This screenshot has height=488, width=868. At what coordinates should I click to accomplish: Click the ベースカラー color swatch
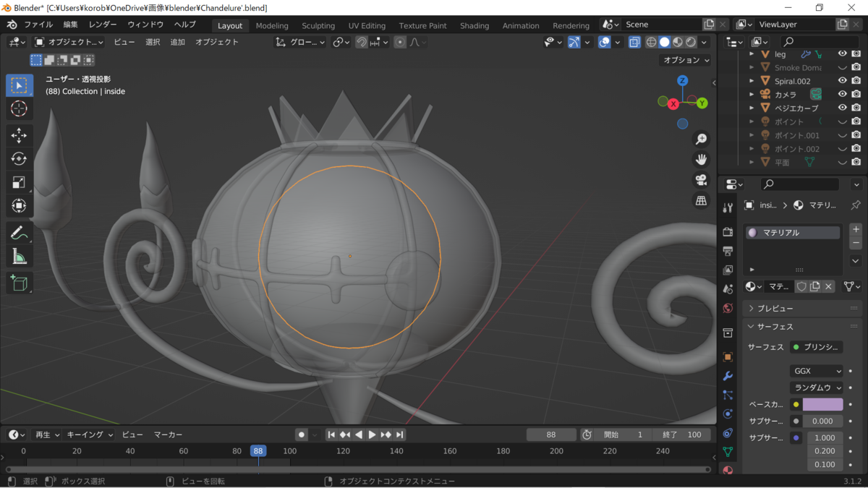click(x=822, y=404)
